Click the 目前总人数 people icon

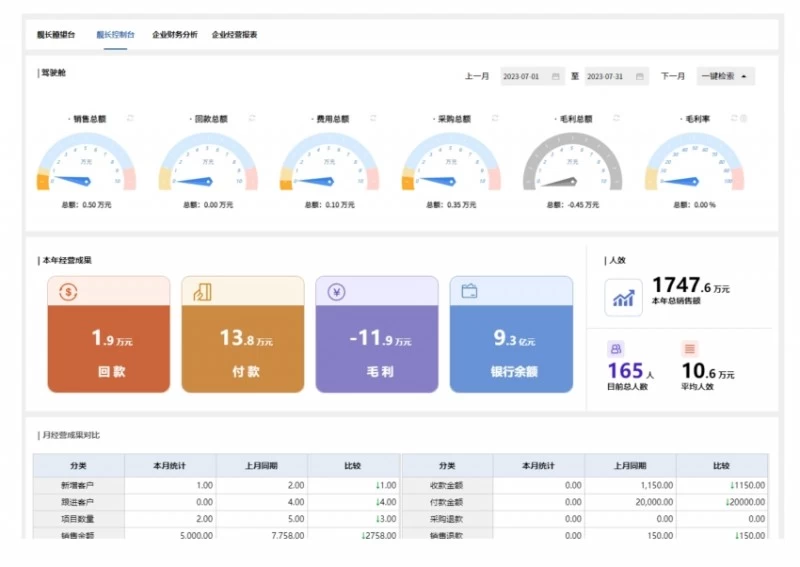(616, 349)
